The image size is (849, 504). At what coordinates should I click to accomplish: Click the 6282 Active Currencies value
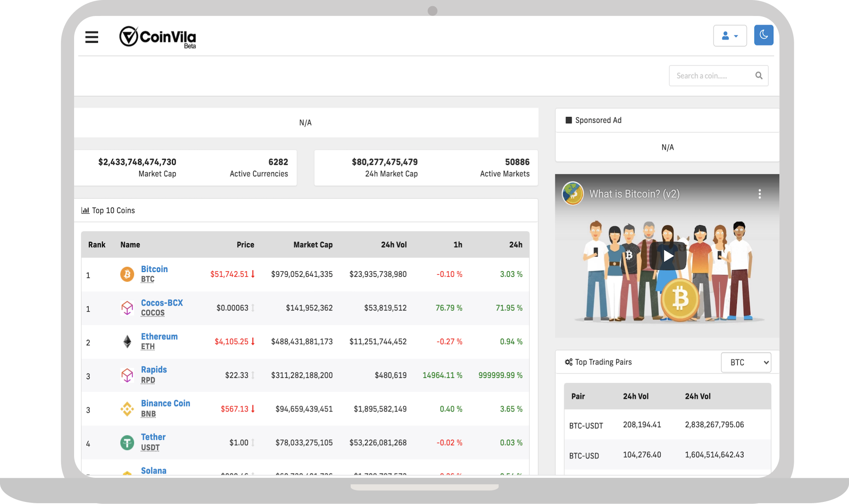278,162
